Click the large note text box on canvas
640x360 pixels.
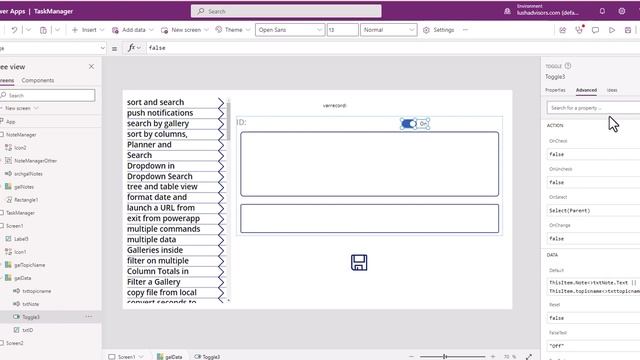(369, 164)
